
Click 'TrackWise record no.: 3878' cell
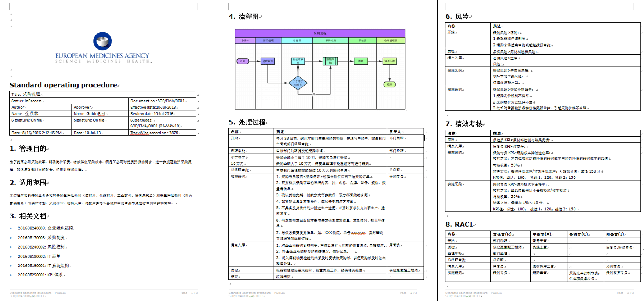coord(162,133)
